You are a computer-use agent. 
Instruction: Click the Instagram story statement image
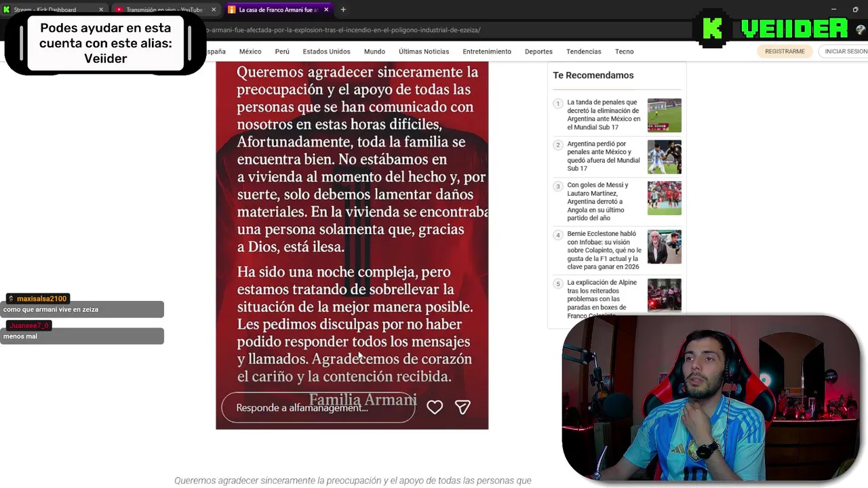point(352,245)
